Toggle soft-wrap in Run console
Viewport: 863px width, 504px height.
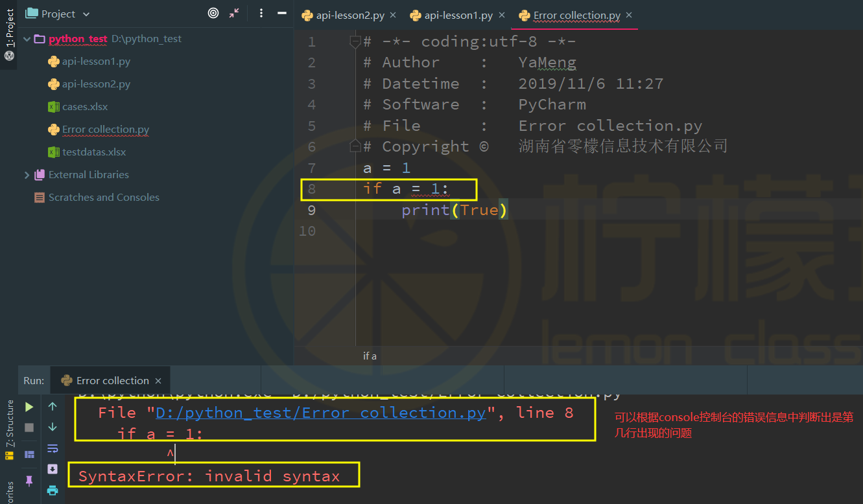pos(53,448)
